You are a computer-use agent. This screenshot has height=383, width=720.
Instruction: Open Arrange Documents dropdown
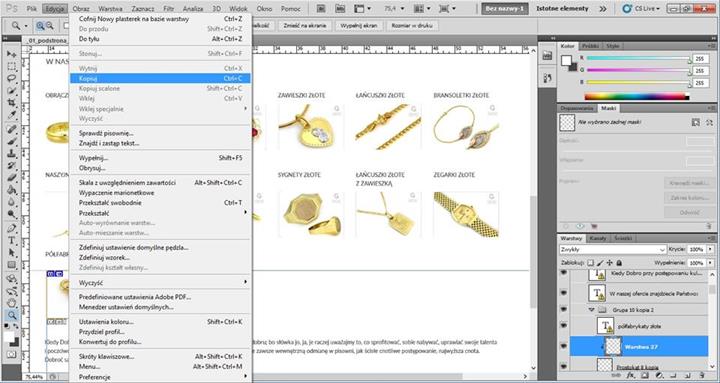[423, 8]
